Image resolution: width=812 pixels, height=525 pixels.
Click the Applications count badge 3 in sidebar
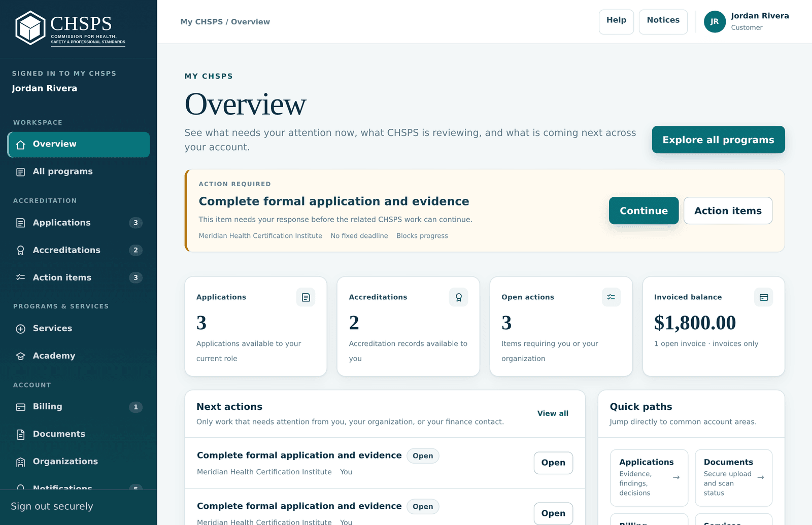136,223
